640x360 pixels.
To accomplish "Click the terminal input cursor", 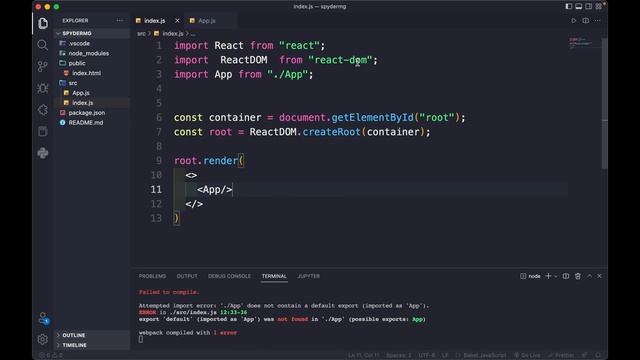I will tap(141, 339).
